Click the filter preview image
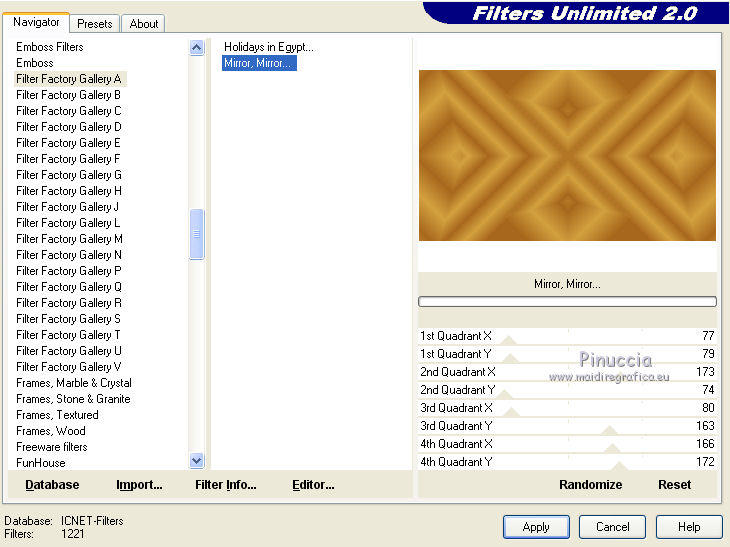This screenshot has height=547, width=730. click(x=567, y=155)
